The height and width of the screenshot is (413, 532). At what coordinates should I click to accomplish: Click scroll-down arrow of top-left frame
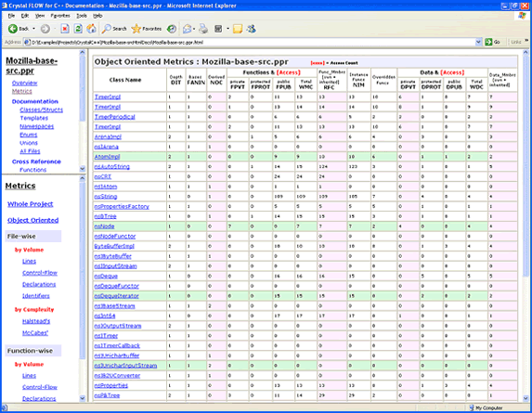tap(83, 169)
